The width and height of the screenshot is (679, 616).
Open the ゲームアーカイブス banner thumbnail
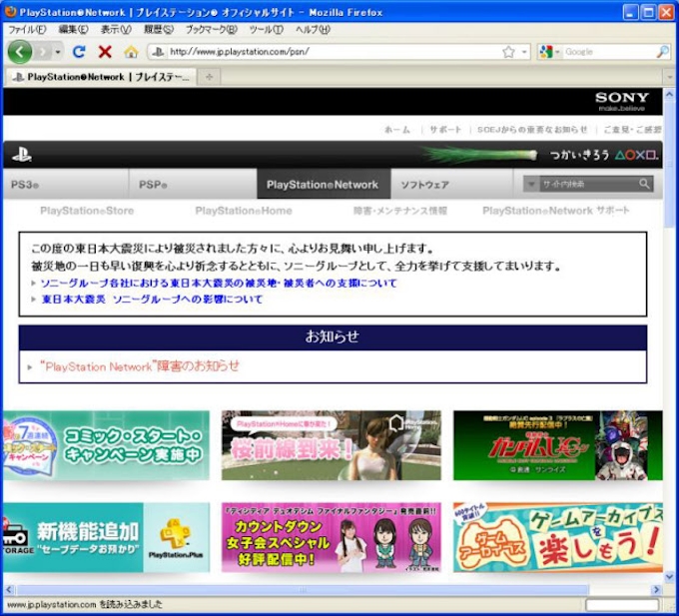557,537
